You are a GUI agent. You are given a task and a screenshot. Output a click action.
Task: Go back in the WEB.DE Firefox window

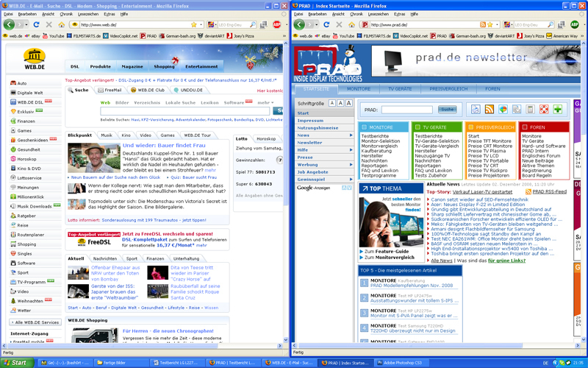point(9,24)
